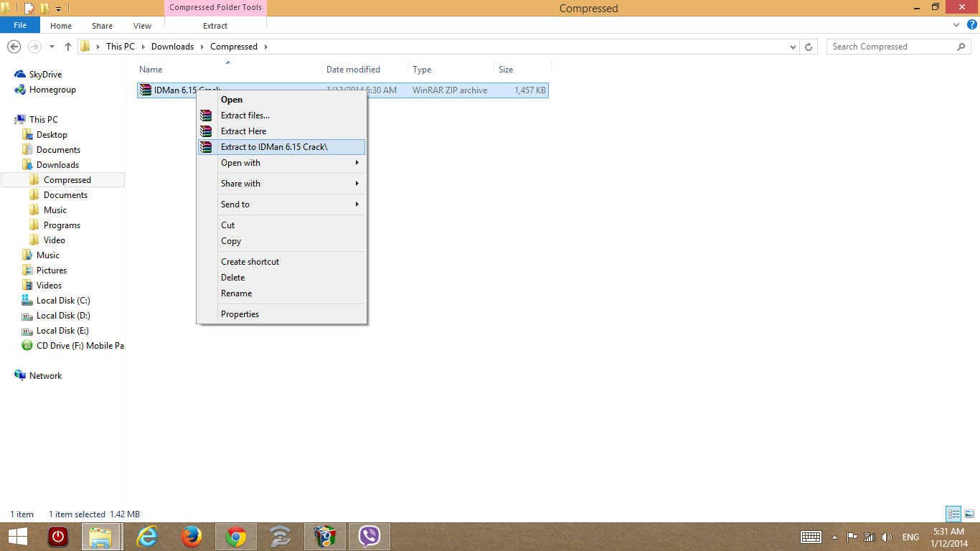Go up one folder level
The image size is (980, 551).
(68, 47)
